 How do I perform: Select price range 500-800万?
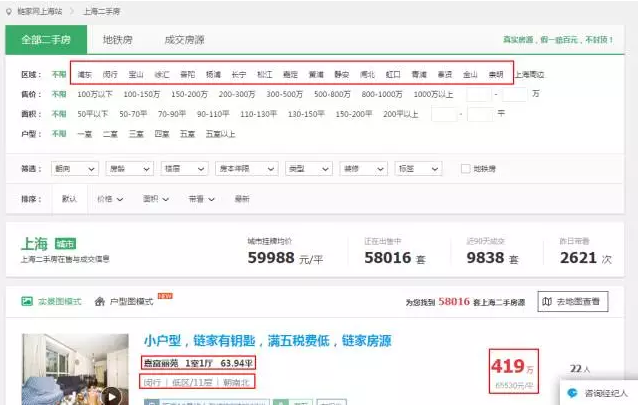[x=332, y=94]
